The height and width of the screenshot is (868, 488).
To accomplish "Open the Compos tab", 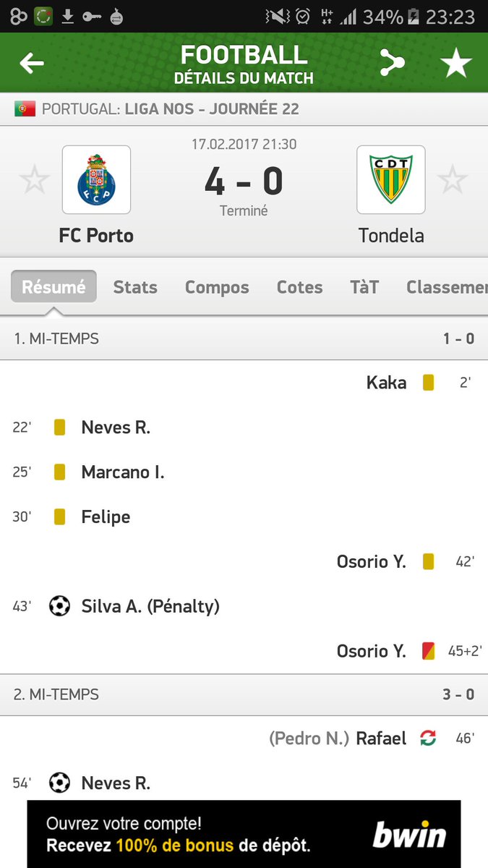I will click(x=217, y=287).
